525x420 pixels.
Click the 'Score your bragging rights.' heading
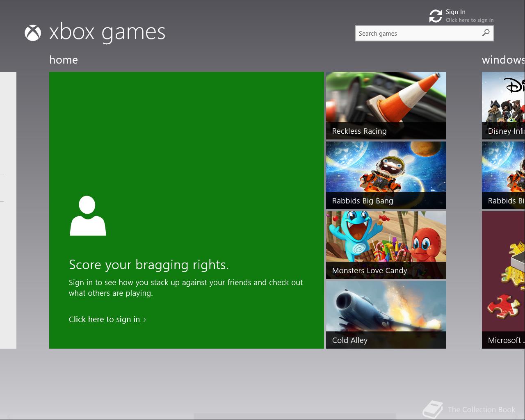click(x=149, y=265)
